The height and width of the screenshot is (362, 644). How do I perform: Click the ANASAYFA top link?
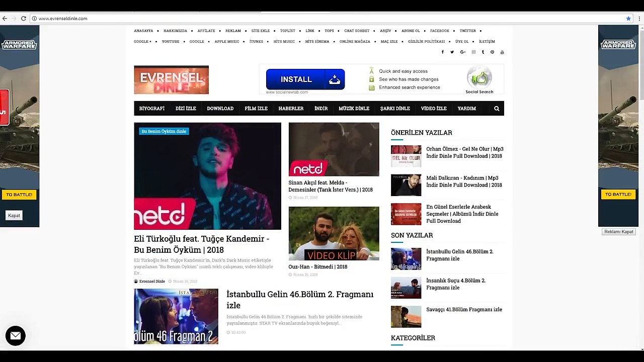(143, 31)
